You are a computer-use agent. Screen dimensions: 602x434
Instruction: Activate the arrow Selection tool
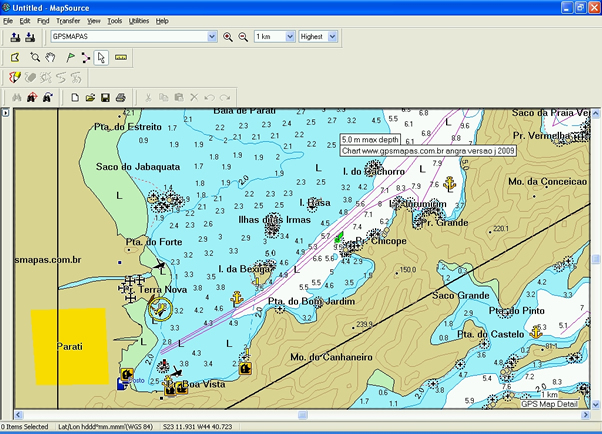pyautogui.click(x=102, y=58)
